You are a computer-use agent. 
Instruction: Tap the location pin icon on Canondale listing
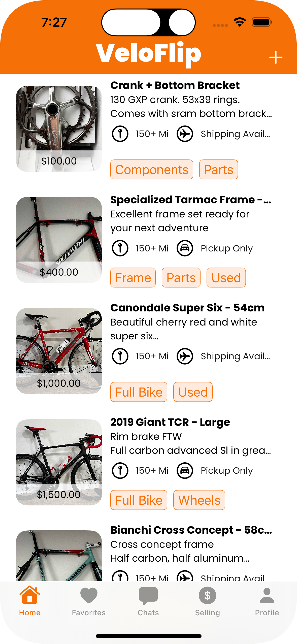tap(120, 356)
